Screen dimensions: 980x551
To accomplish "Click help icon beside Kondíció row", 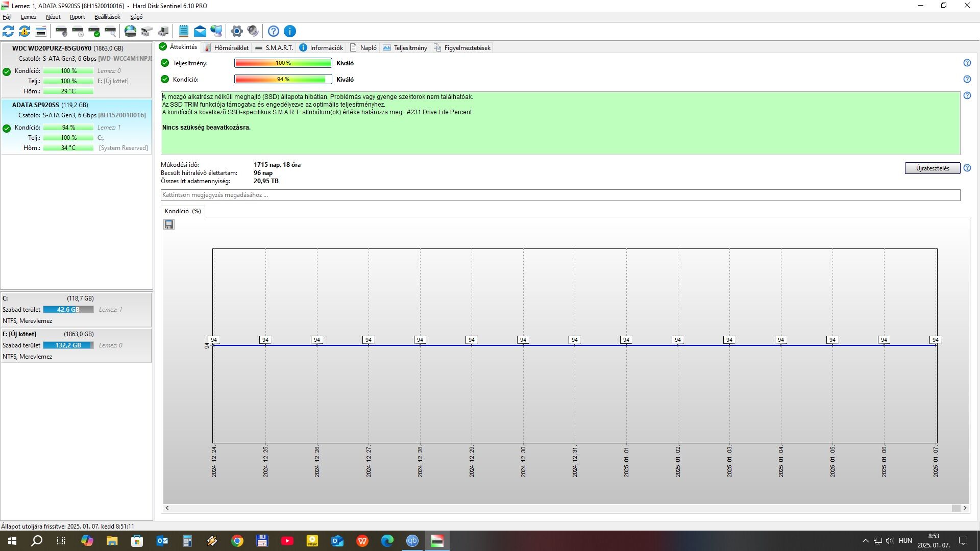I will pyautogui.click(x=967, y=79).
